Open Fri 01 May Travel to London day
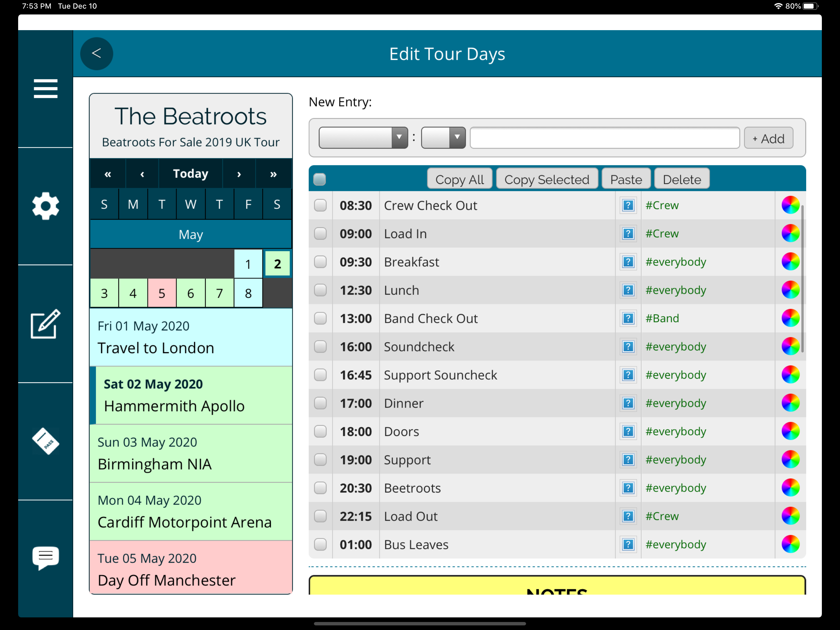 coord(191,337)
